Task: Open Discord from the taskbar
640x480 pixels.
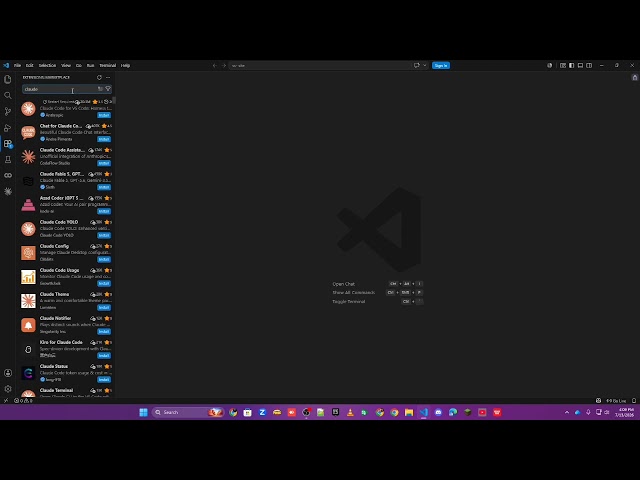Action: click(438, 413)
